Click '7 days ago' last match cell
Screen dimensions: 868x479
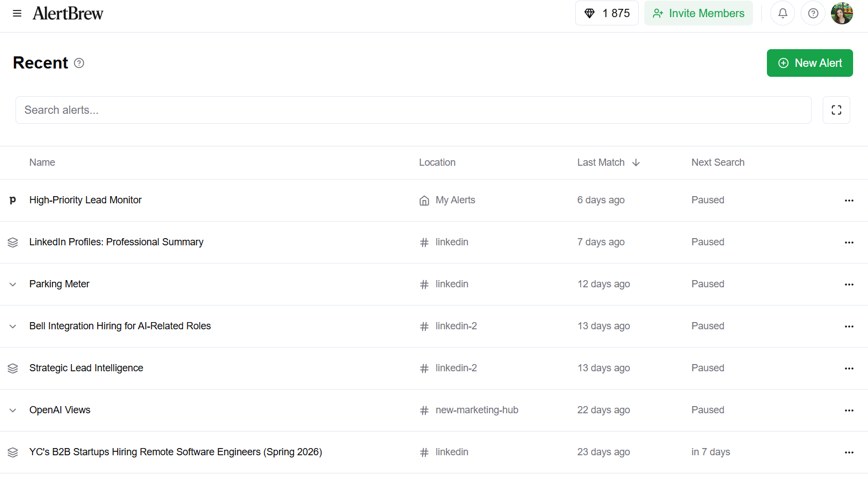[x=601, y=242]
